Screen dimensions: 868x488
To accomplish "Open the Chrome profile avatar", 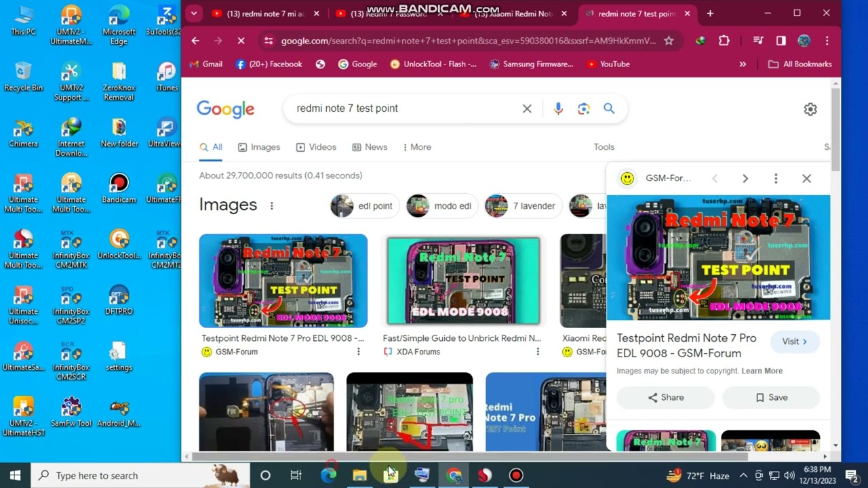I will point(804,41).
